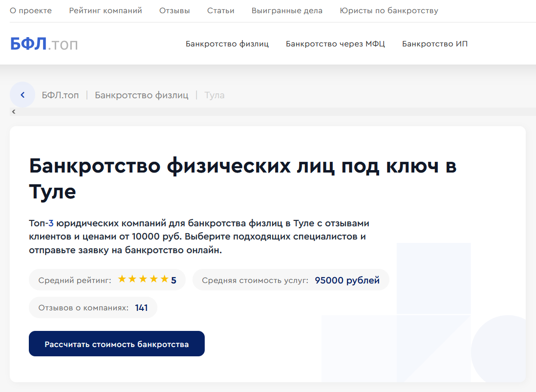Open the О проекте page

pyautogui.click(x=31, y=11)
